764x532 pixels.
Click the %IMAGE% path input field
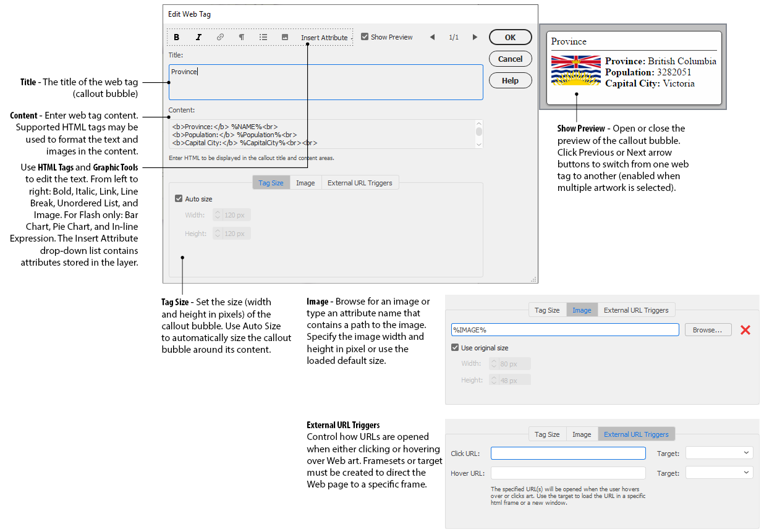coord(565,330)
